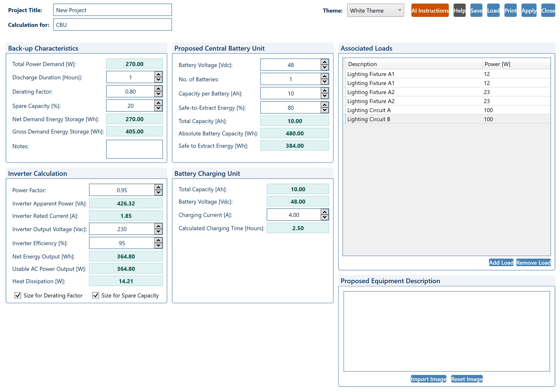Screen dimensions: 560x392
Task: Open the Theme dropdown
Action: [375, 10]
